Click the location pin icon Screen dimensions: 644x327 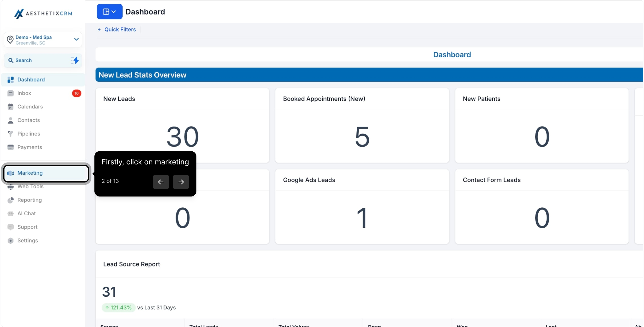point(10,40)
